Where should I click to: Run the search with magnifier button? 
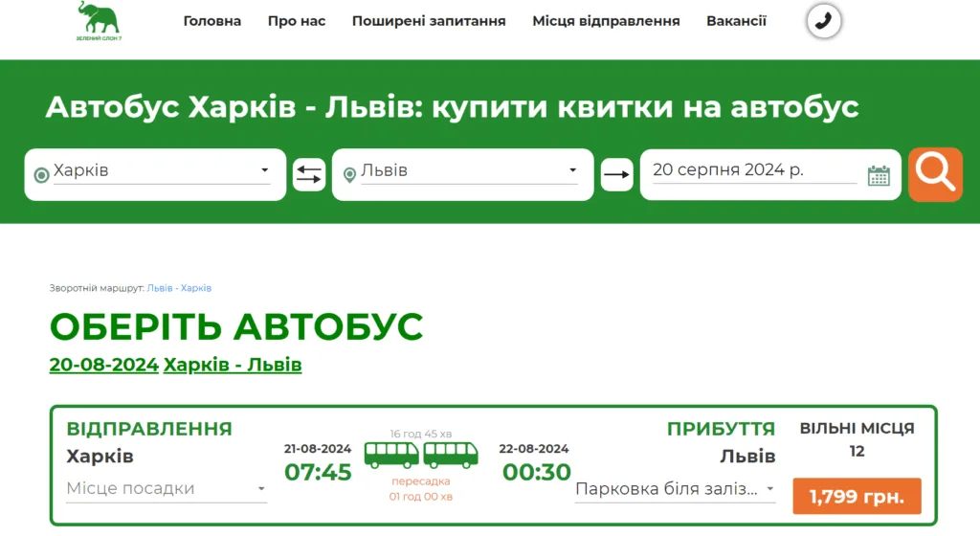(x=935, y=174)
